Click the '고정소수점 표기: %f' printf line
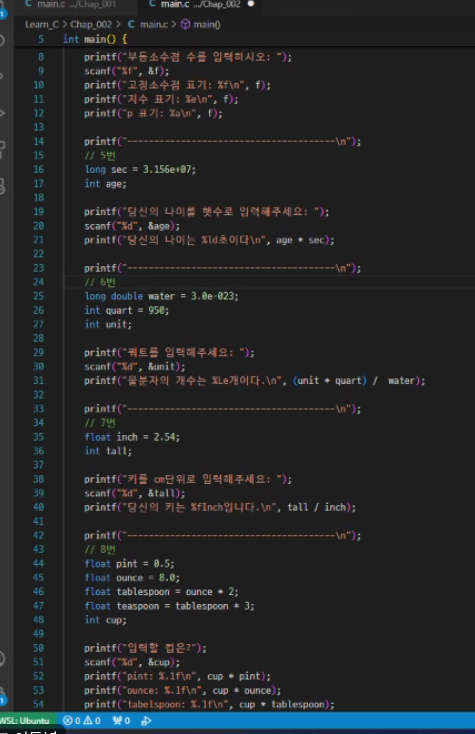Viewport: 475px width, 734px height. click(177, 85)
